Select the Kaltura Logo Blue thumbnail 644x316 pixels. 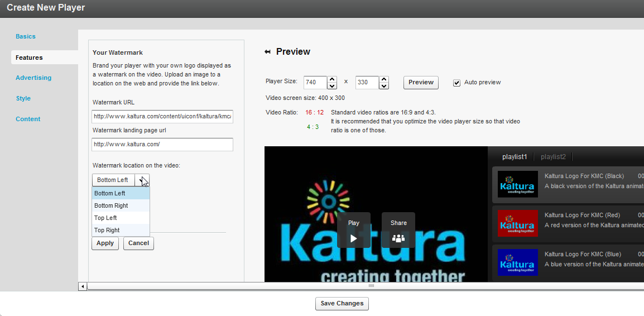(x=517, y=262)
